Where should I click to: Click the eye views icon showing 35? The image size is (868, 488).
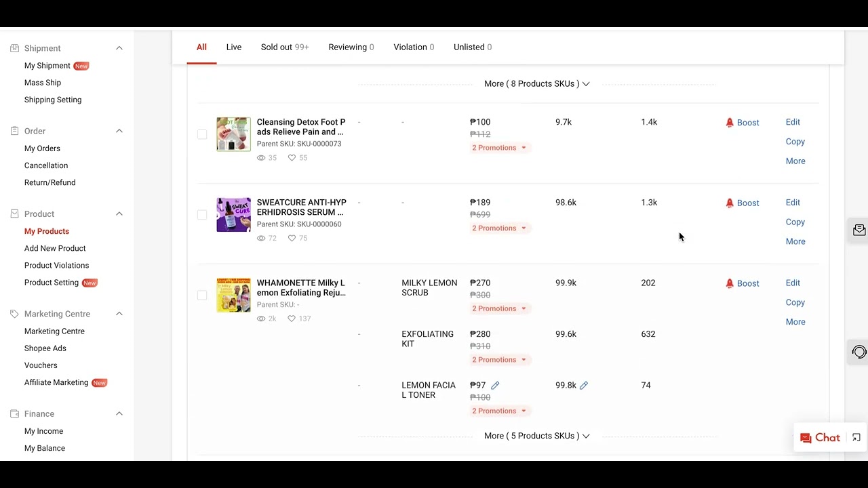pos(261,158)
